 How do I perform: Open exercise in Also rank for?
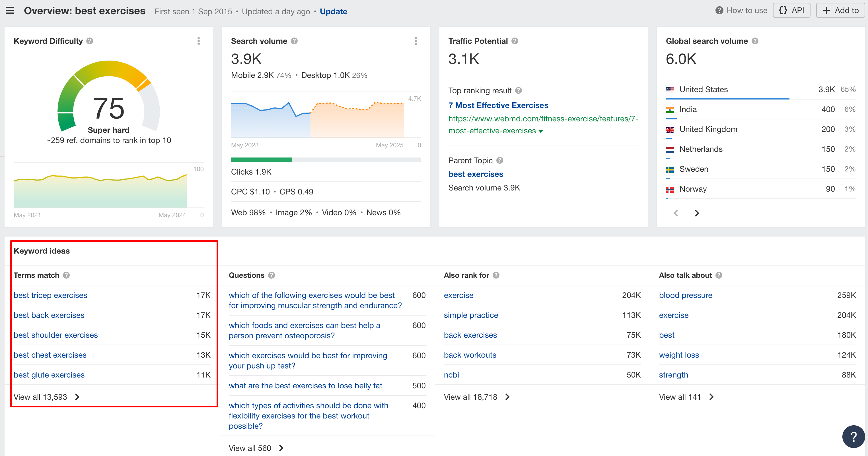458,295
